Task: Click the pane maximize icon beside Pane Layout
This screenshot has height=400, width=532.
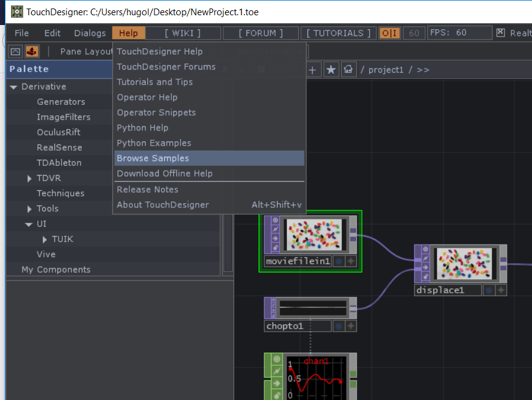Action: [15, 52]
